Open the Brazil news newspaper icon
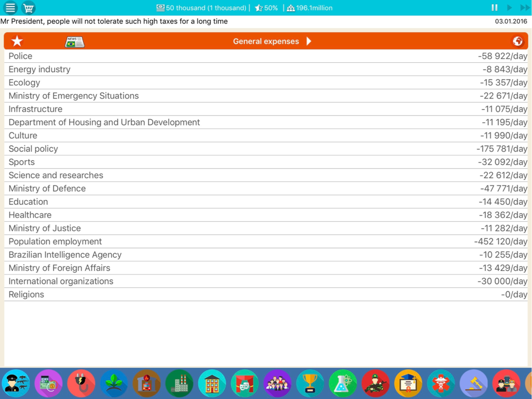532x399 pixels. [74, 41]
